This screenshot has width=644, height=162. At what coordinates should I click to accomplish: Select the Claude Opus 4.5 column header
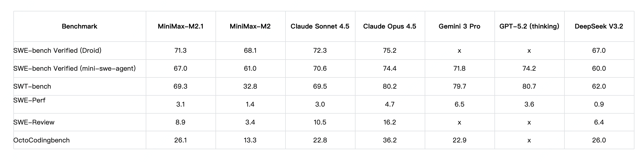[390, 26]
